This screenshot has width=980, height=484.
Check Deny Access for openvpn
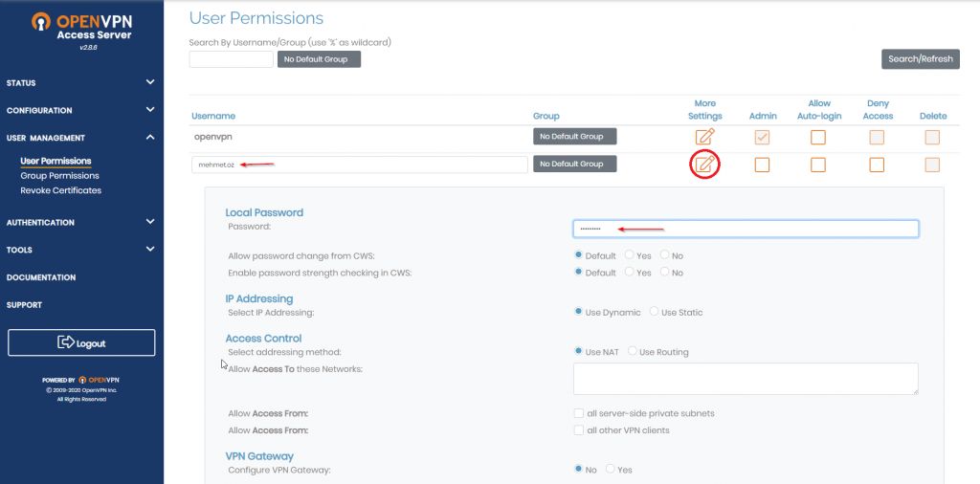click(x=877, y=138)
